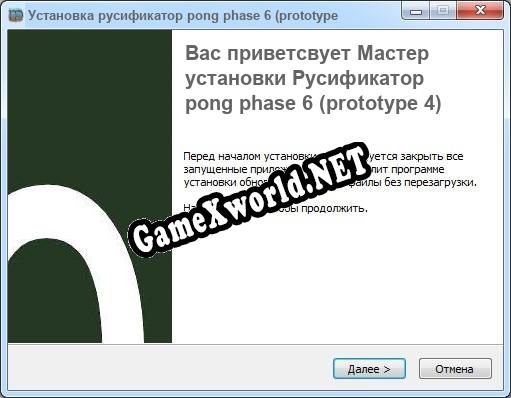
Task: Minimize the installer window
Action: (x=416, y=12)
